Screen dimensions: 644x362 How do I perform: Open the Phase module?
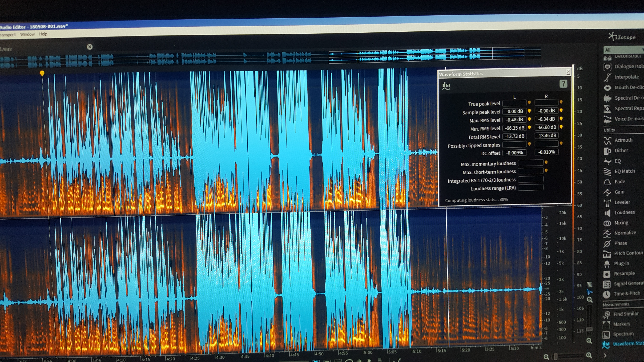620,243
